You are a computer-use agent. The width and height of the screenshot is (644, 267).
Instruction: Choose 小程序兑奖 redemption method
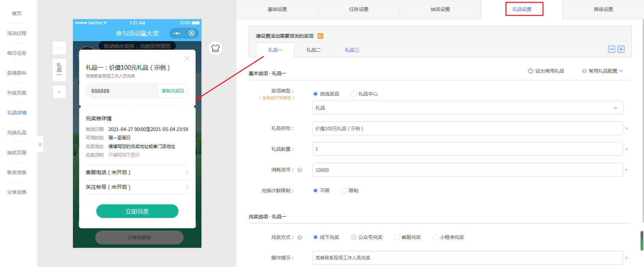point(435,237)
